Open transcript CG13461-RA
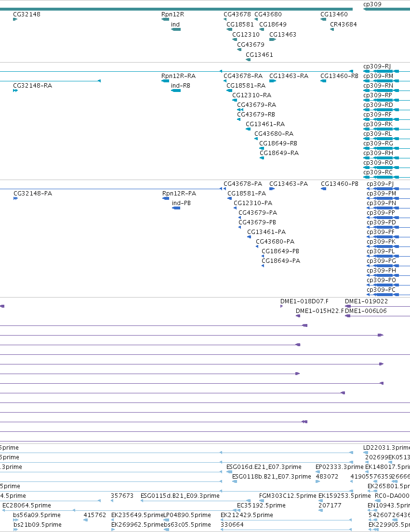This screenshot has height=532, width=410. (x=265, y=124)
